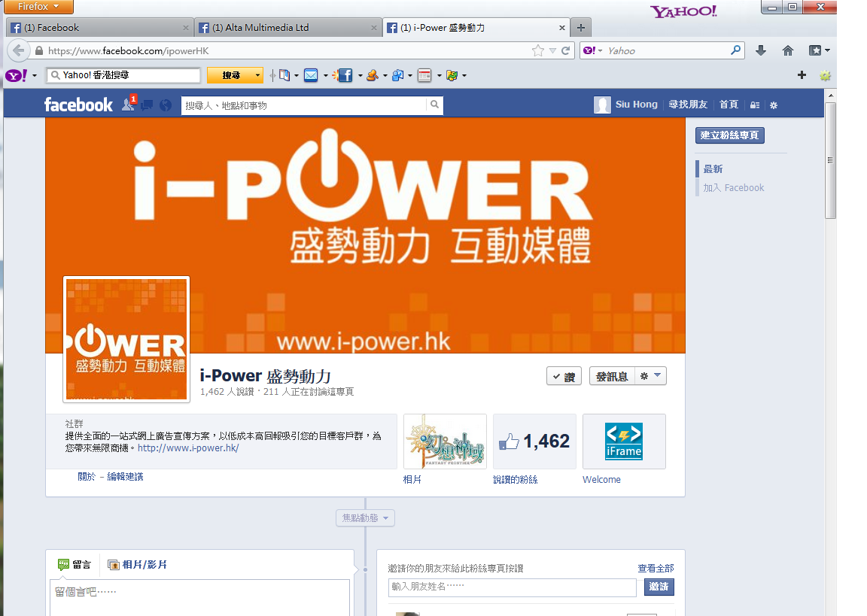Open the Firefox downloads arrow icon
Viewport: 867px width, 616px height.
[761, 51]
